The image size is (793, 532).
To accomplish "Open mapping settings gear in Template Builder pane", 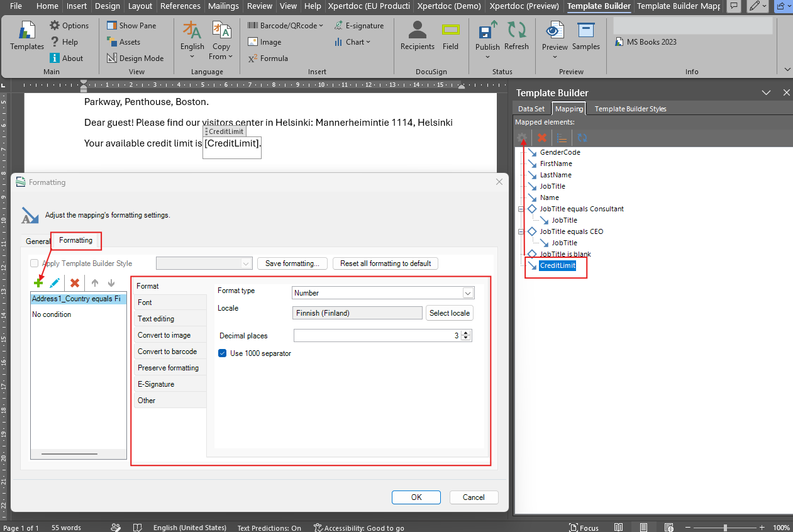I will click(522, 138).
